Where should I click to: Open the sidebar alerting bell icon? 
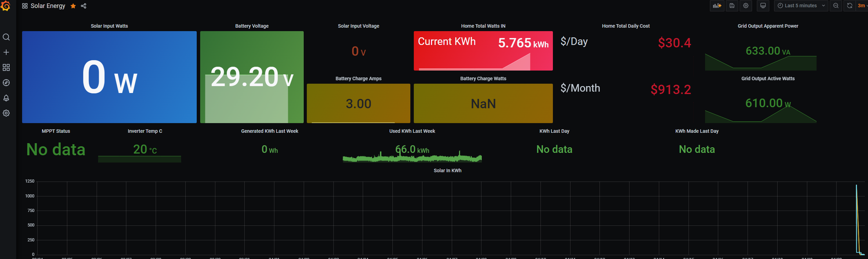[x=6, y=98]
